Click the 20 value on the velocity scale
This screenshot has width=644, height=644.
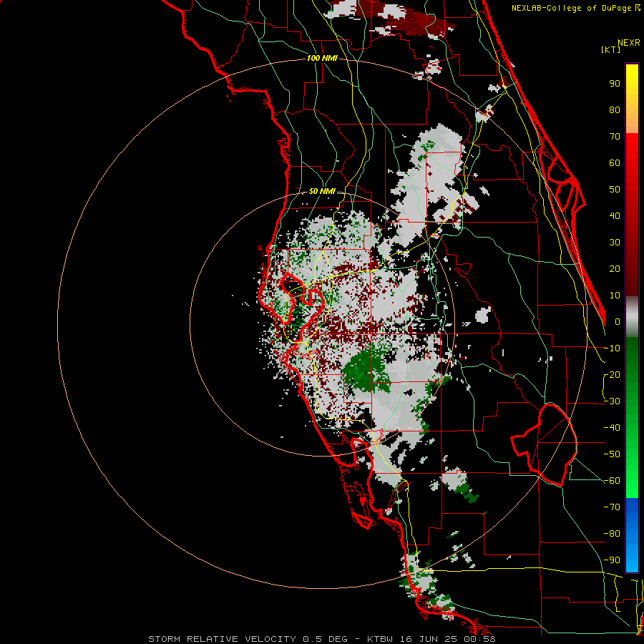click(x=615, y=269)
